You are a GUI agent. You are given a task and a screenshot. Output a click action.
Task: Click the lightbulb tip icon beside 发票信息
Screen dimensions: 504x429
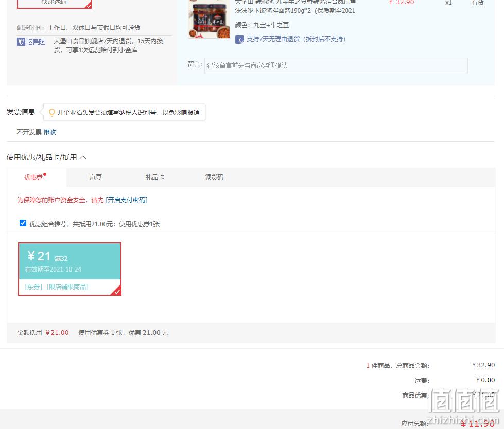[x=51, y=112]
